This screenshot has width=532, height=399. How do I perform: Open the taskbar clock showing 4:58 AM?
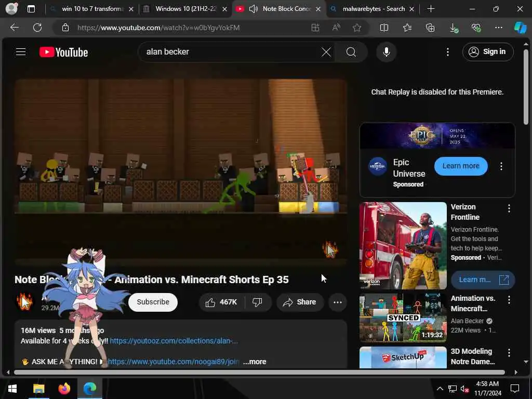click(487, 389)
